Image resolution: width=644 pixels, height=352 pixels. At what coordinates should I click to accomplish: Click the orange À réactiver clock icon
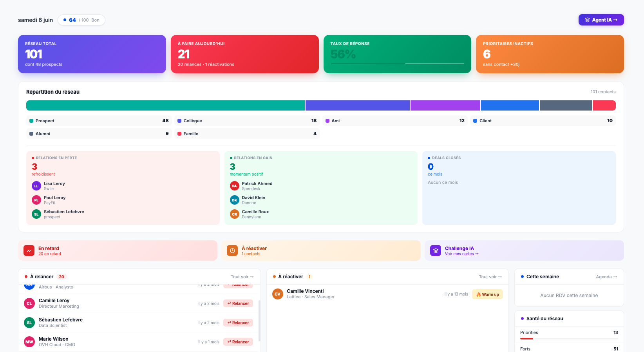tap(232, 250)
